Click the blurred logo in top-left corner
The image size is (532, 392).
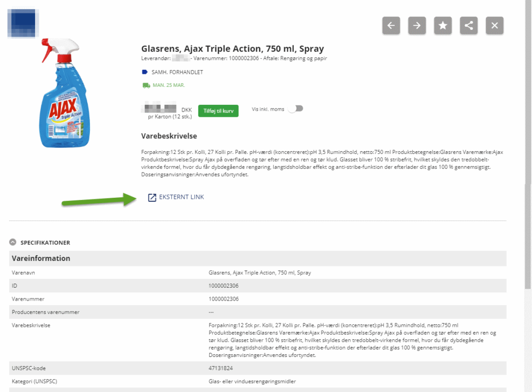[x=23, y=23]
